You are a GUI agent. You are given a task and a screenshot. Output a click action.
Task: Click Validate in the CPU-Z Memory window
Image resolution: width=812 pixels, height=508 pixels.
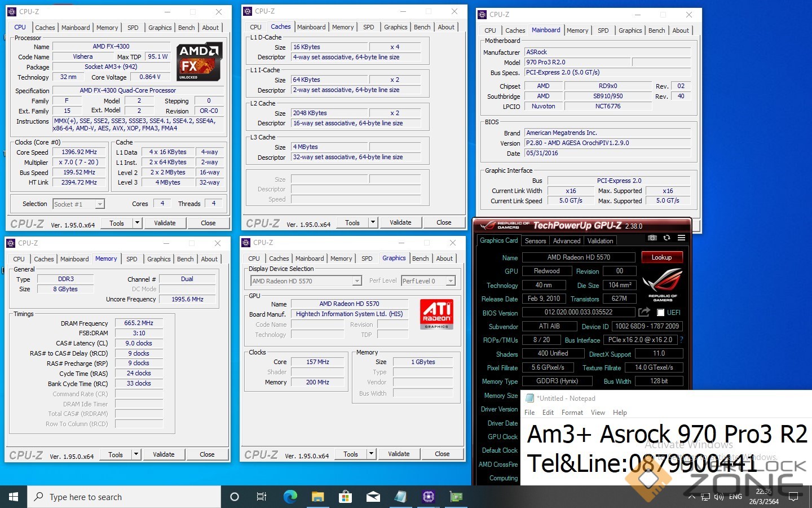click(x=164, y=454)
